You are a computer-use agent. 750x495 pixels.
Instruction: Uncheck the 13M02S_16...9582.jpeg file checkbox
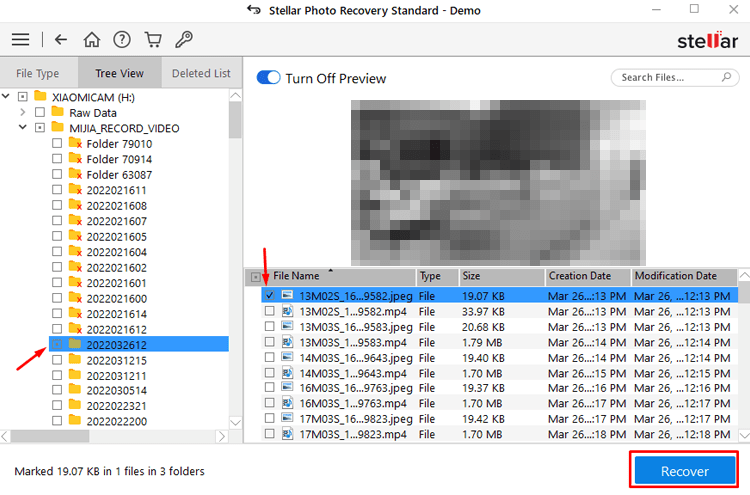(x=269, y=295)
